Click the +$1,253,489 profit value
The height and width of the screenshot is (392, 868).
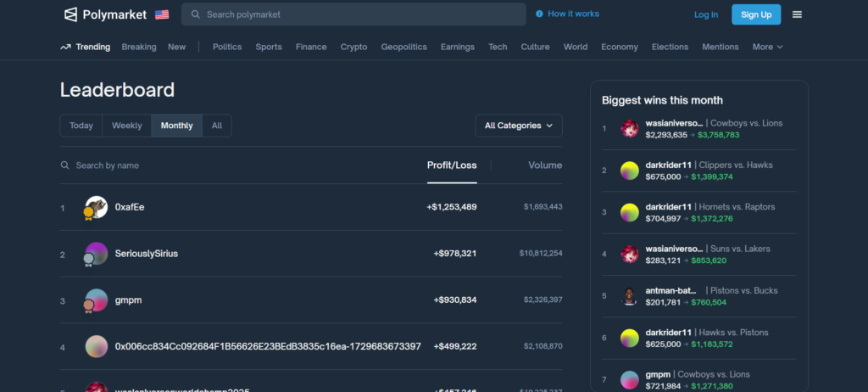452,207
